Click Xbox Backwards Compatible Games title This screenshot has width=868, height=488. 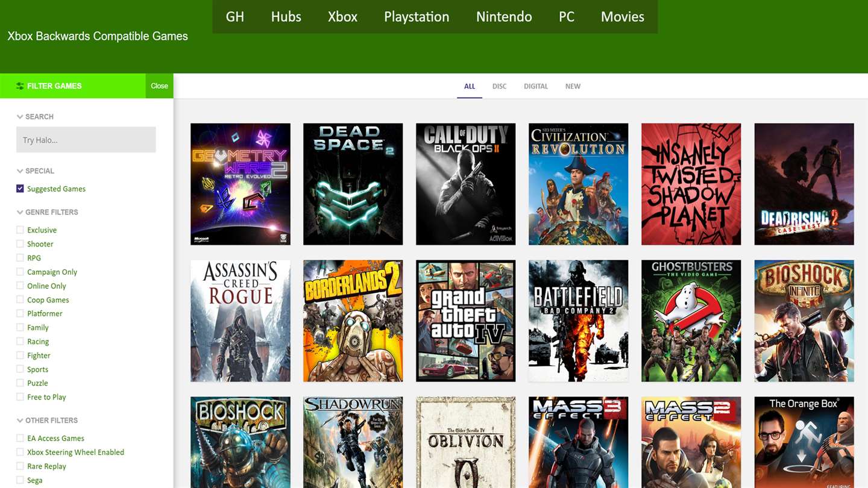click(x=98, y=36)
